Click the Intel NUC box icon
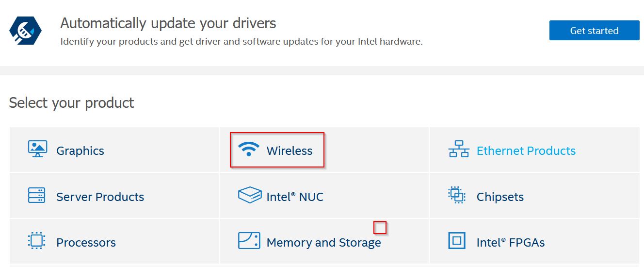The image size is (644, 267). point(250,195)
